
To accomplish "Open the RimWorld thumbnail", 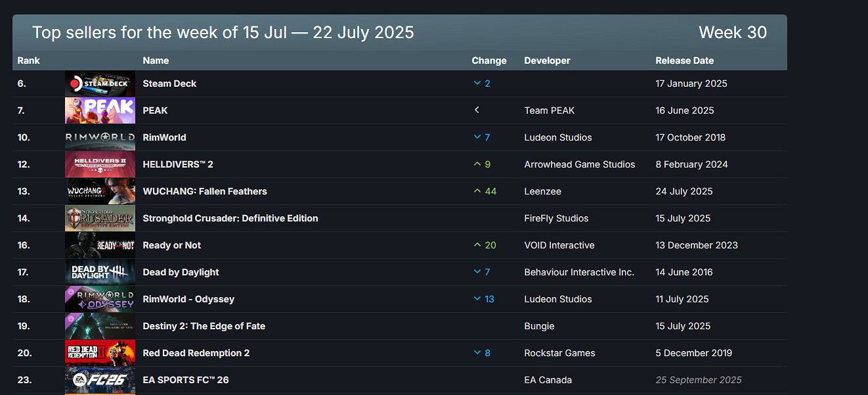I will (x=99, y=137).
